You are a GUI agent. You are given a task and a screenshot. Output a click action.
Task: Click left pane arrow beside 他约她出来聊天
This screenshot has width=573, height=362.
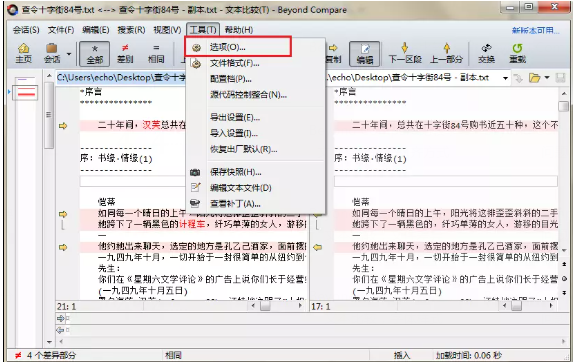(63, 247)
